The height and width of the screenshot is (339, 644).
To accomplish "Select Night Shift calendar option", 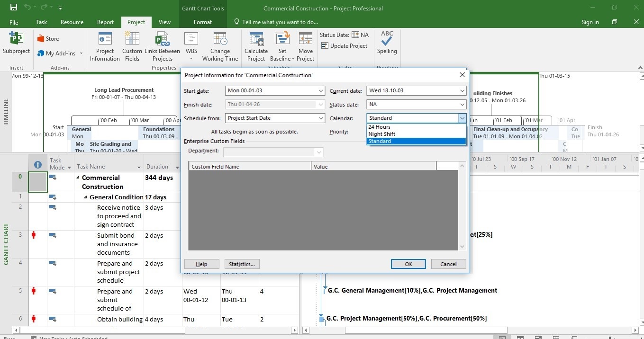I will [417, 134].
